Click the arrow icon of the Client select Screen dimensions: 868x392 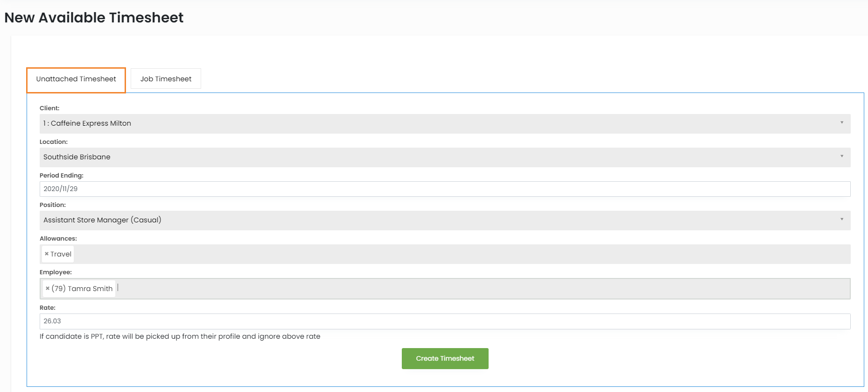click(841, 123)
